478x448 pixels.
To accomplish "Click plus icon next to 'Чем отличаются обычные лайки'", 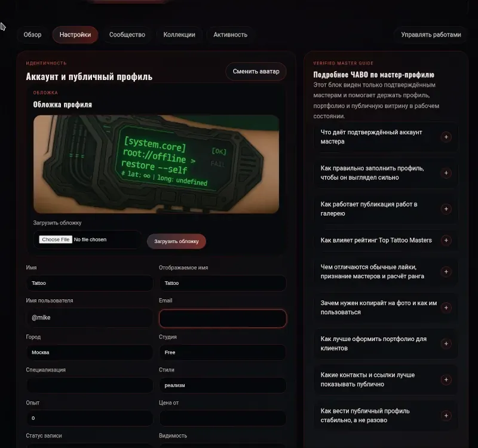I will [446, 272].
